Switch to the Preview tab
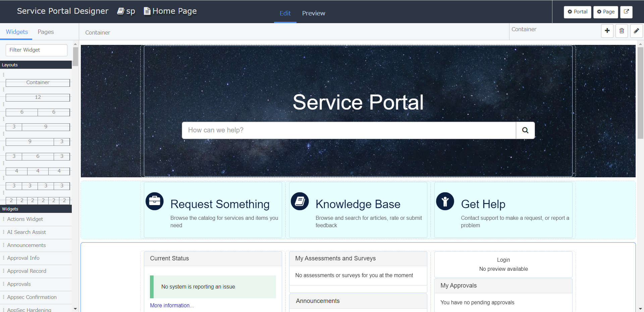 (313, 13)
